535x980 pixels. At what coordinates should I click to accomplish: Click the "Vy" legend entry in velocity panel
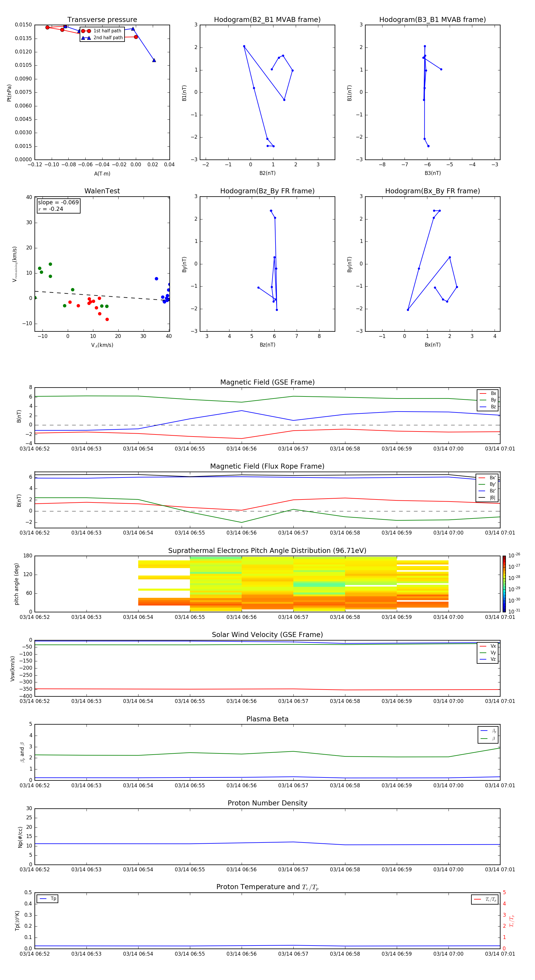[488, 653]
